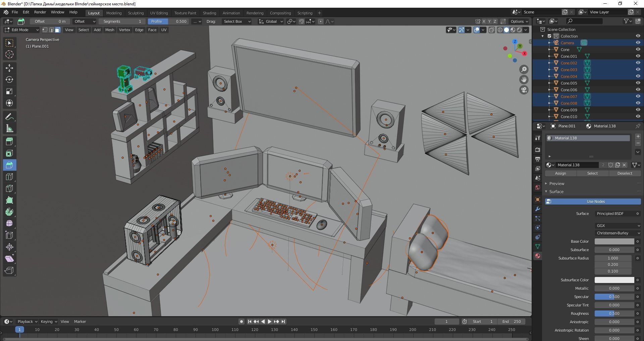The height and width of the screenshot is (341, 644).
Task: Click the Subsurface Color swatch
Action: pyautogui.click(x=614, y=280)
